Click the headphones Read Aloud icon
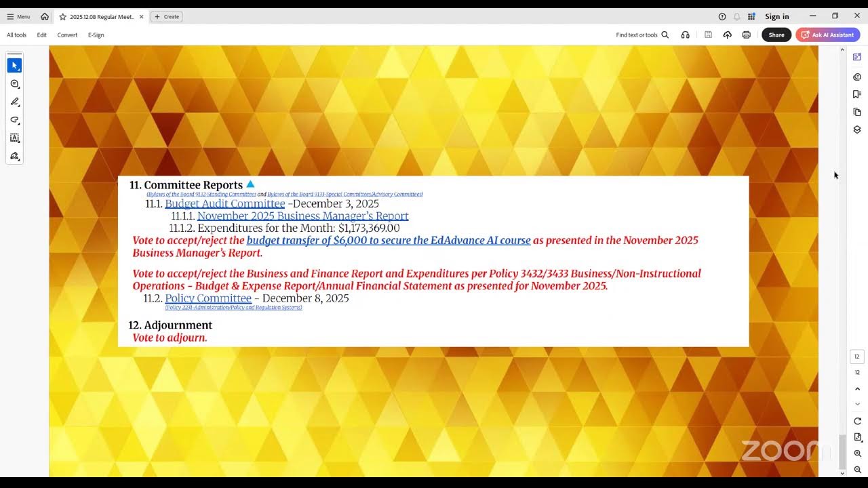Viewport: 868px width, 488px height. click(x=685, y=35)
